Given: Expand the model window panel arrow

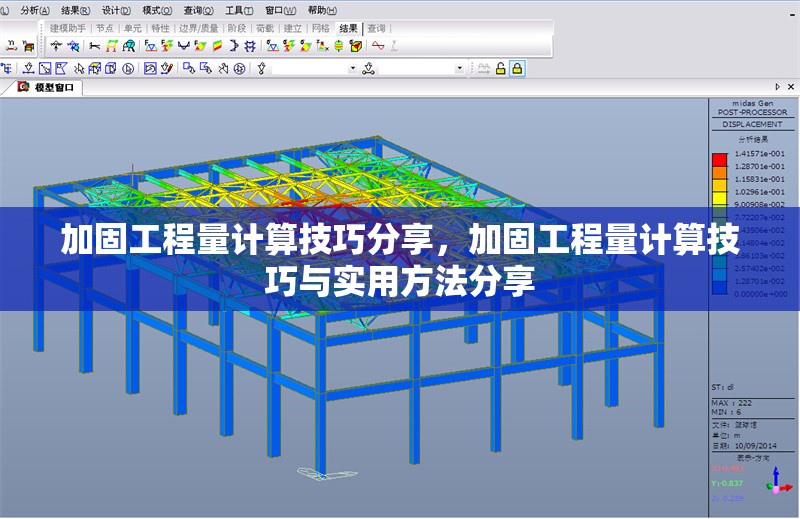Looking at the screenshot, I should pyautogui.click(x=777, y=88).
